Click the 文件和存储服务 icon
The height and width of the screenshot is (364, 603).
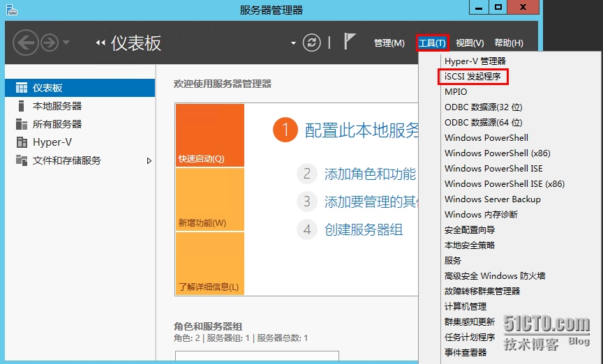pos(22,160)
